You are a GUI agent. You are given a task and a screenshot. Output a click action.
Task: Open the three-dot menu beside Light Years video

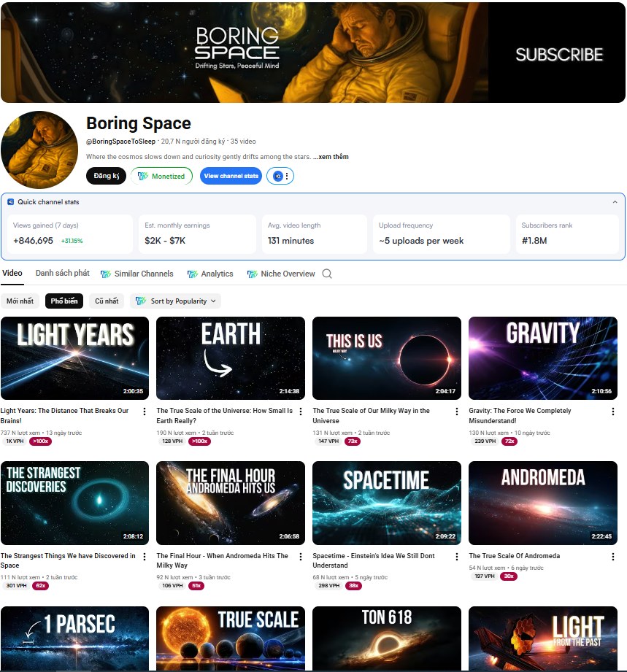[145, 412]
